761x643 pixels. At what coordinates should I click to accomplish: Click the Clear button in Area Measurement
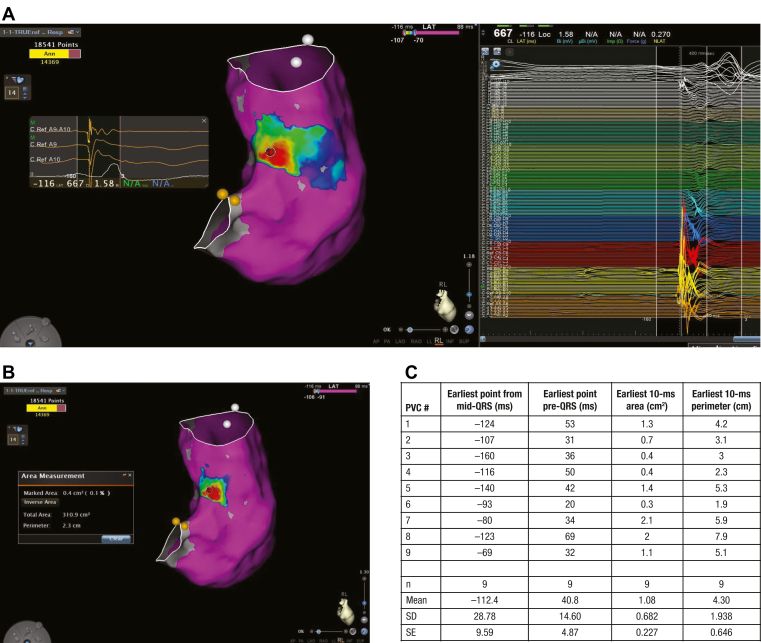(x=116, y=539)
